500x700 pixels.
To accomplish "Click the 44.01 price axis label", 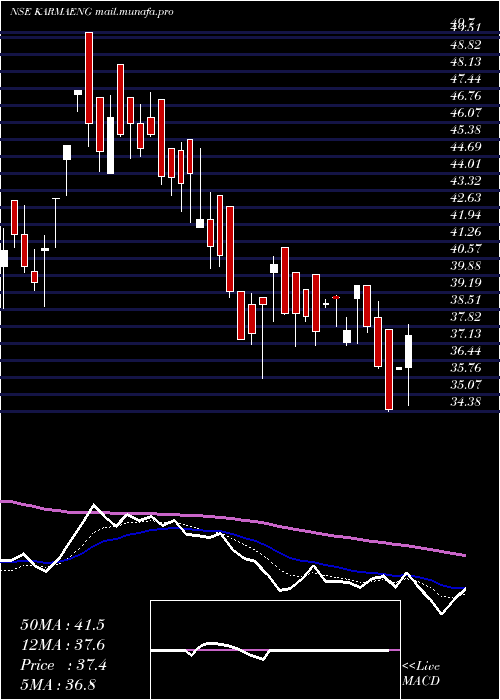I will 466,164.
